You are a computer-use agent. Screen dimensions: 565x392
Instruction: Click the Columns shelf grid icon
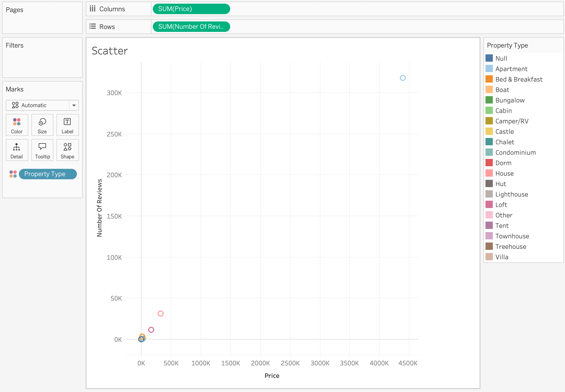pos(93,9)
